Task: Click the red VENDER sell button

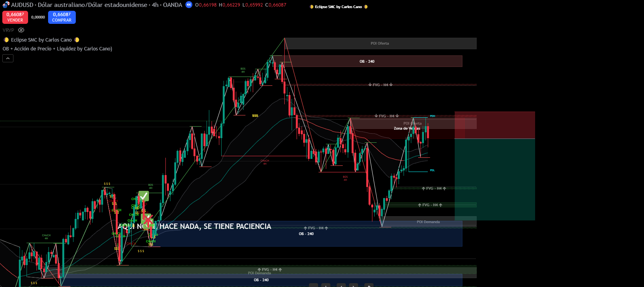Action: pyautogui.click(x=15, y=17)
